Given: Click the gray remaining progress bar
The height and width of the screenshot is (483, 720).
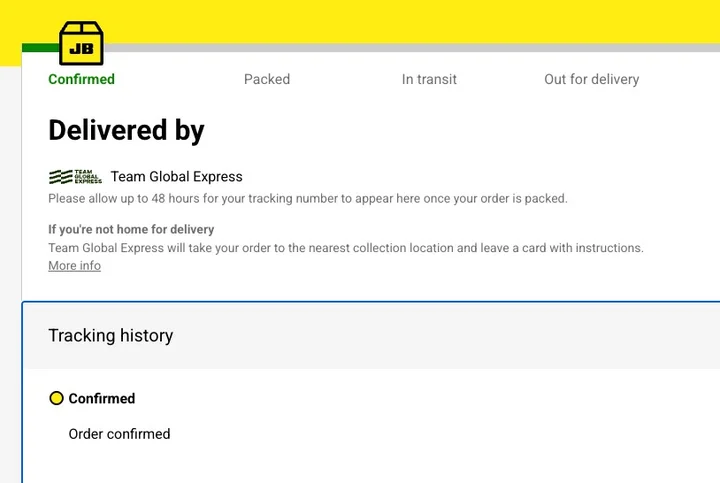Looking at the screenshot, I should click(400, 48).
